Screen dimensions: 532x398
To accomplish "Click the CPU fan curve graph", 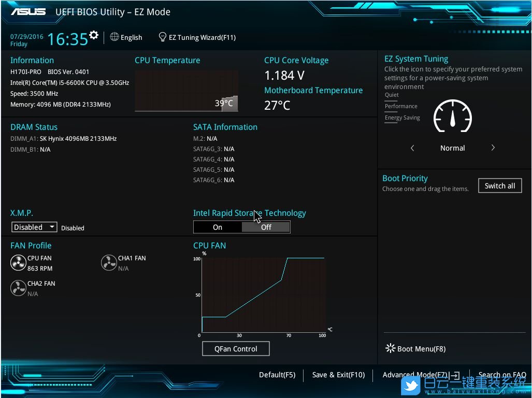I will point(263,294).
